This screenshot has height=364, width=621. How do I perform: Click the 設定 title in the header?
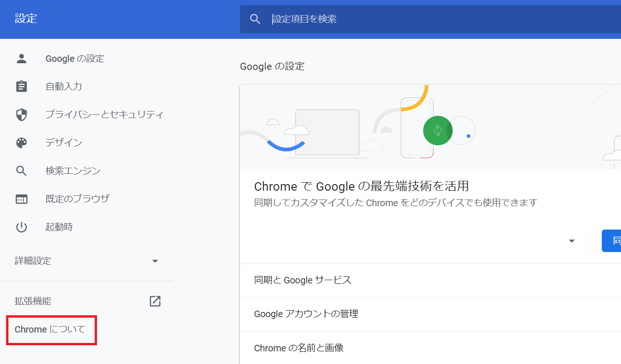click(26, 19)
